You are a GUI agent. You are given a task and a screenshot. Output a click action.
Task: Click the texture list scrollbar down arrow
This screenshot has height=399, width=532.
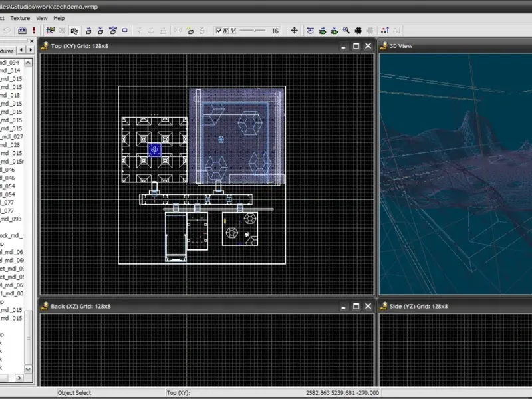coord(28,369)
